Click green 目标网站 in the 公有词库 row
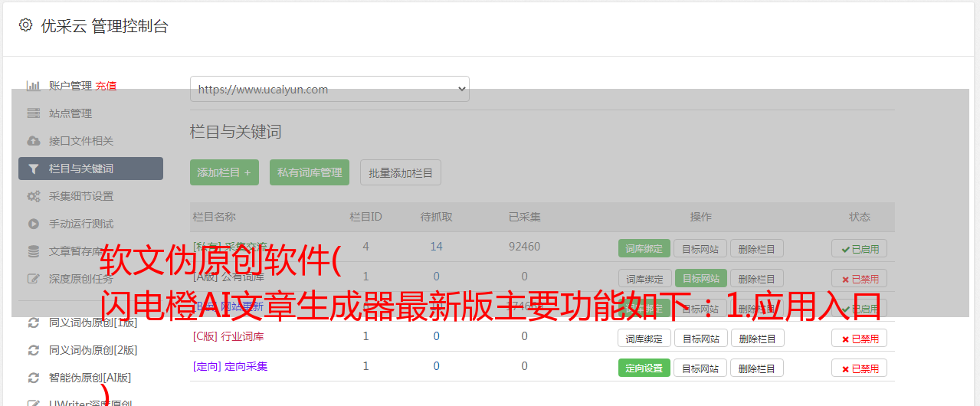The image size is (980, 406). click(x=701, y=278)
